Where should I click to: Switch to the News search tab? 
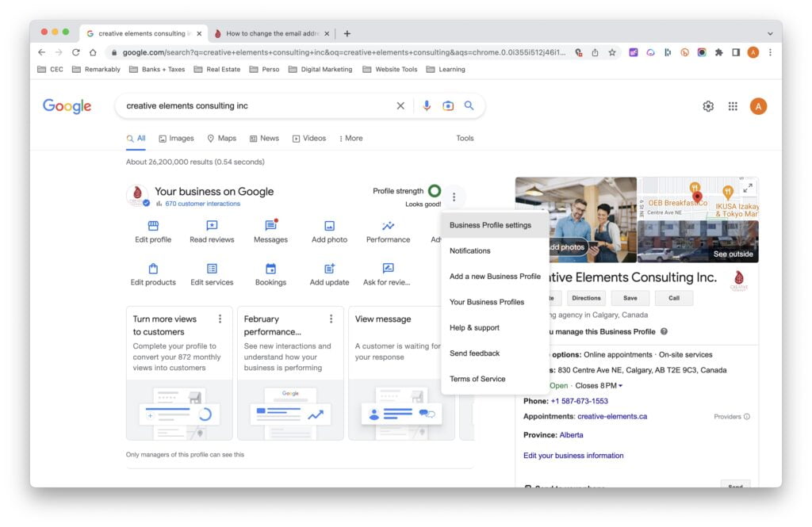pos(264,138)
